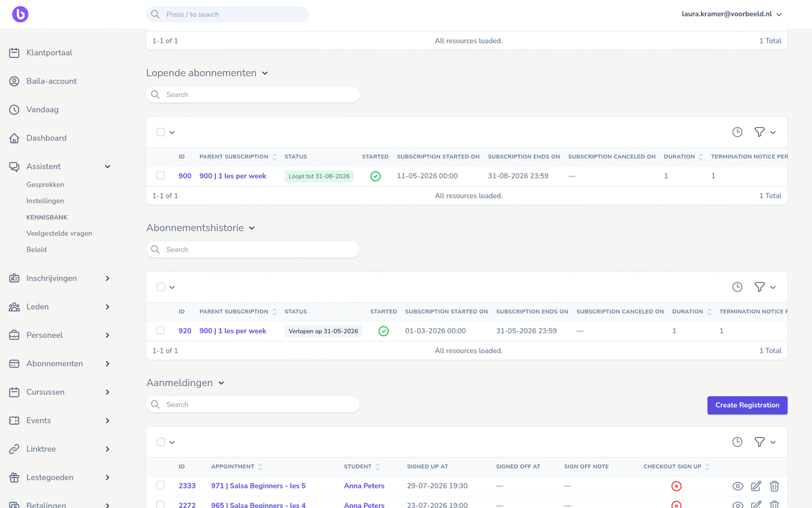The width and height of the screenshot is (812, 508).
Task: Open appointment 971 Salsa Beginners les 5
Action: (x=258, y=486)
